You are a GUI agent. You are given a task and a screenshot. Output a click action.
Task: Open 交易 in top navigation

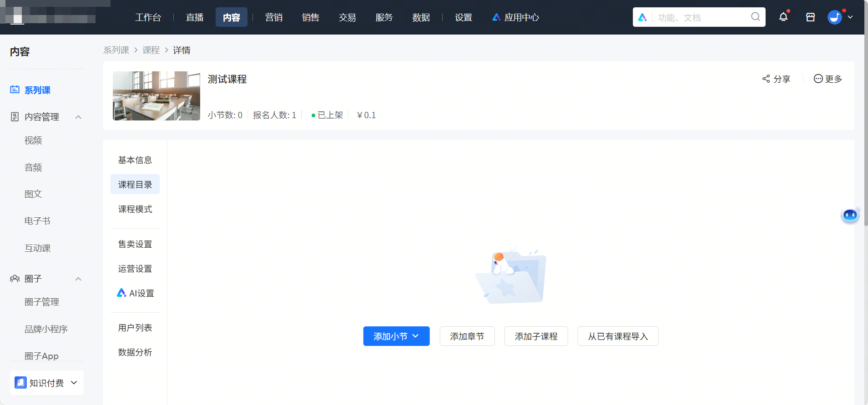(348, 17)
